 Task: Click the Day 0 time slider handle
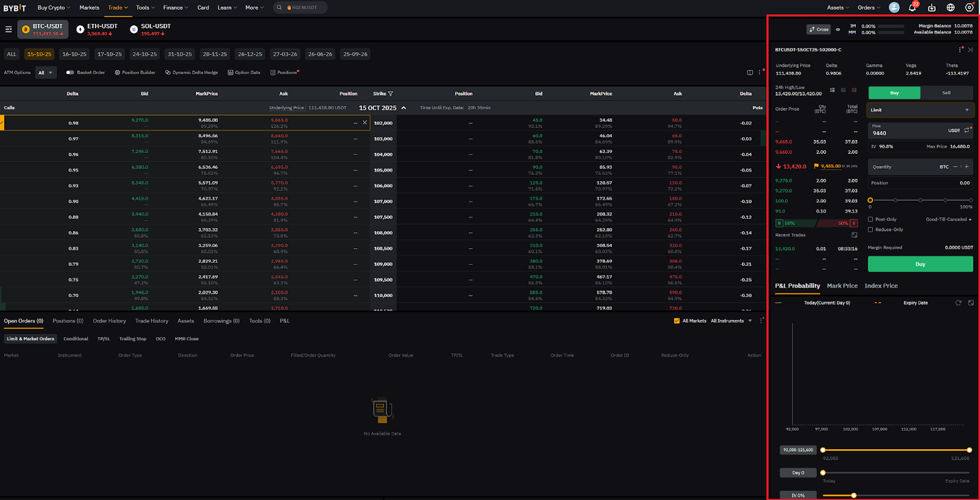coord(823,472)
